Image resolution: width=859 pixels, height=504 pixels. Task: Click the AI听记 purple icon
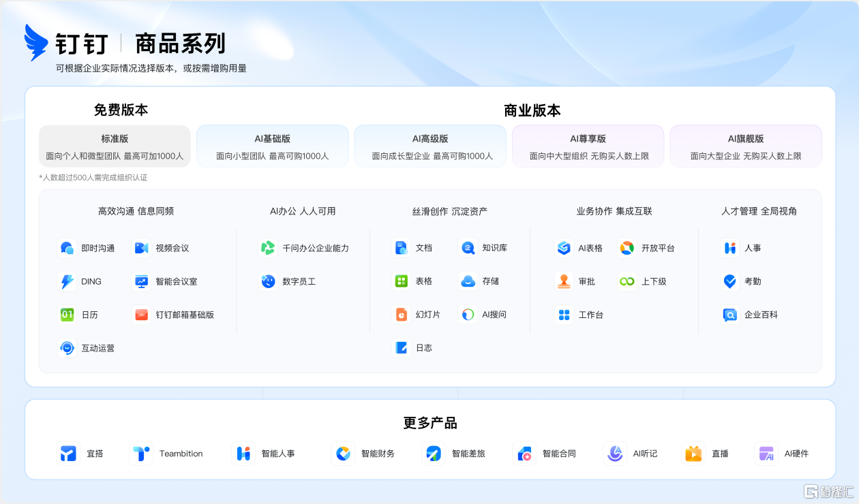(615, 454)
